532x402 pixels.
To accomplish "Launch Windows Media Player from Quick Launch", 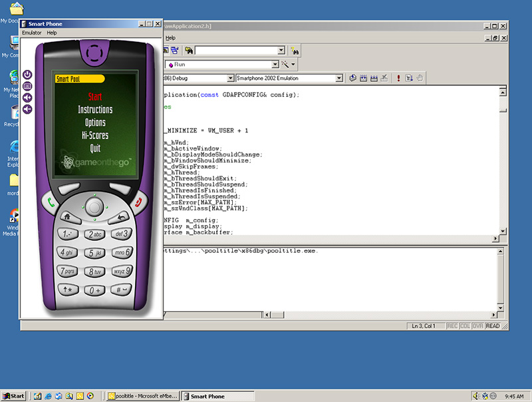I will tap(90, 396).
